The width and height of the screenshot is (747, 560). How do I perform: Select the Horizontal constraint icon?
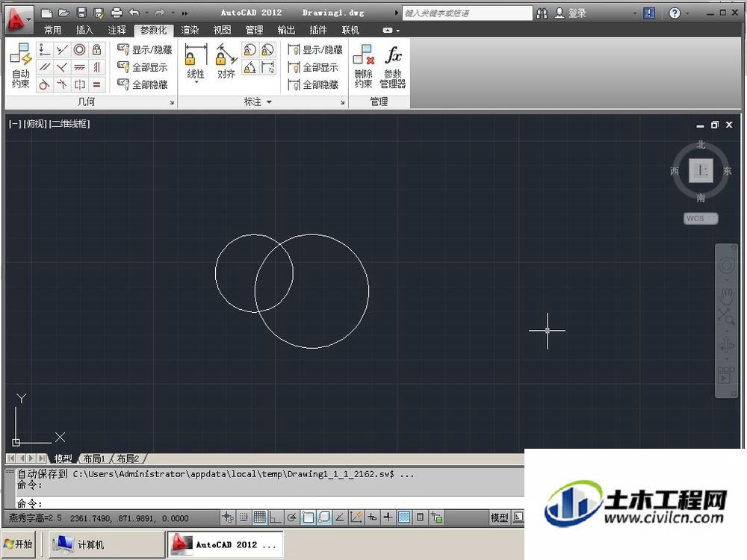pyautogui.click(x=80, y=67)
